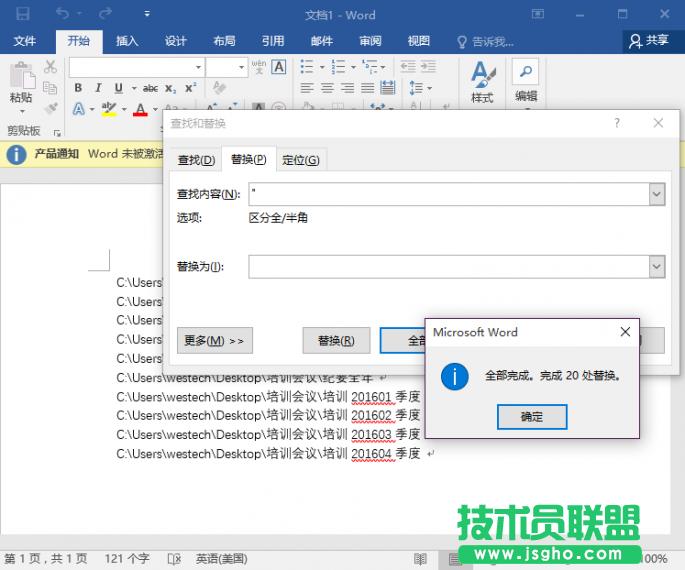The height and width of the screenshot is (570, 685).
Task: Open the 插入 ribbon tab
Action: click(127, 41)
